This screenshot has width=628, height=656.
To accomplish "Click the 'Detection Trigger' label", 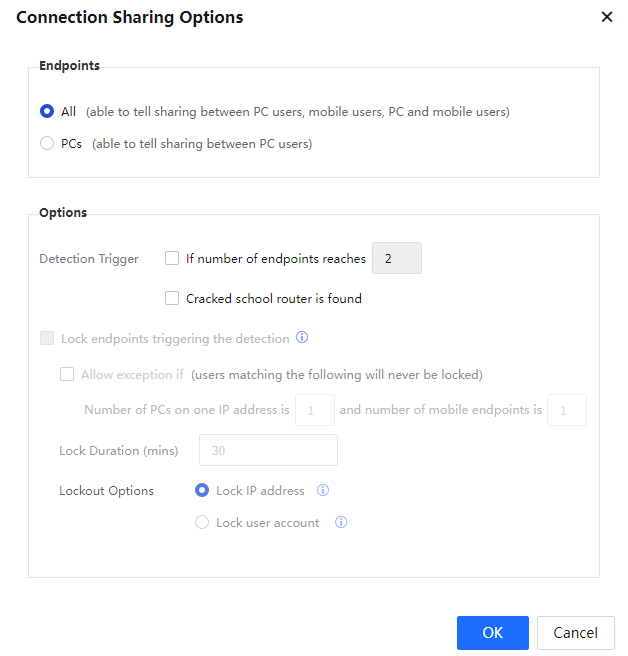I will (x=89, y=258).
